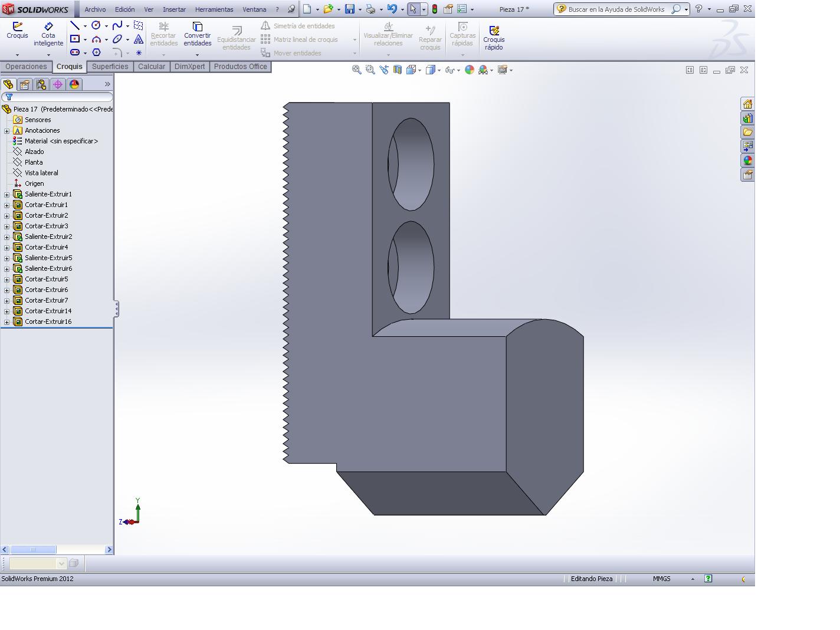Open the Calcular tab

pyautogui.click(x=152, y=67)
